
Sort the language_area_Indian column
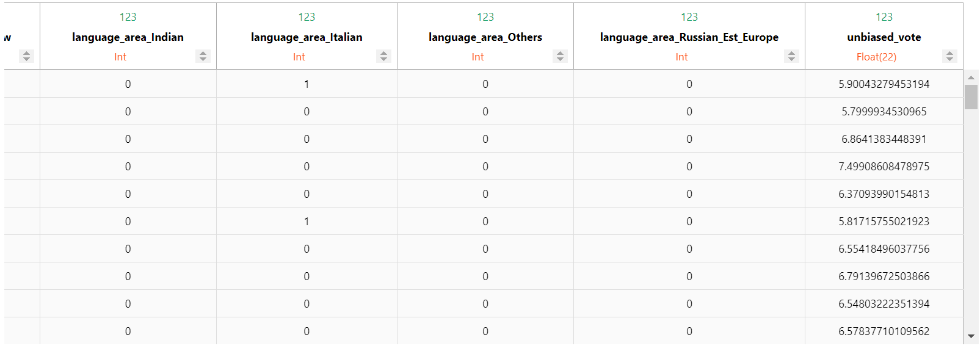[203, 56]
